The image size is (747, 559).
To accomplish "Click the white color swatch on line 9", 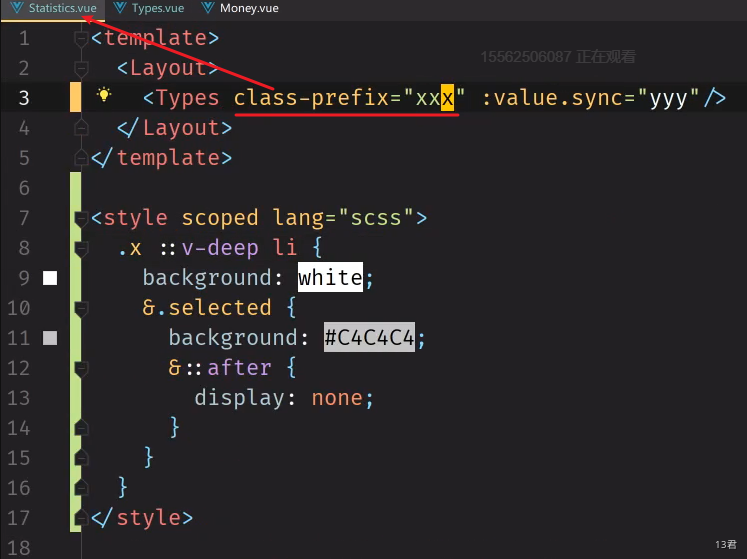I will click(50, 278).
